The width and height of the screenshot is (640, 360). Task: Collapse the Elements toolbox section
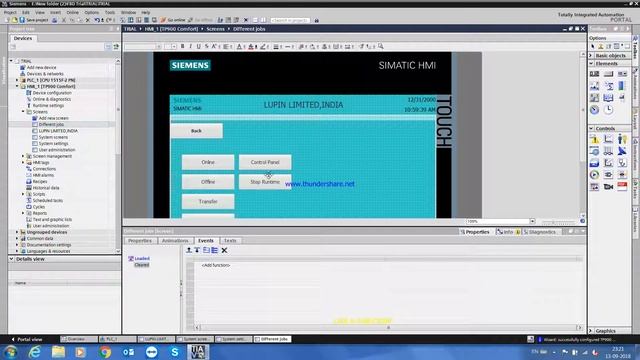coord(591,64)
